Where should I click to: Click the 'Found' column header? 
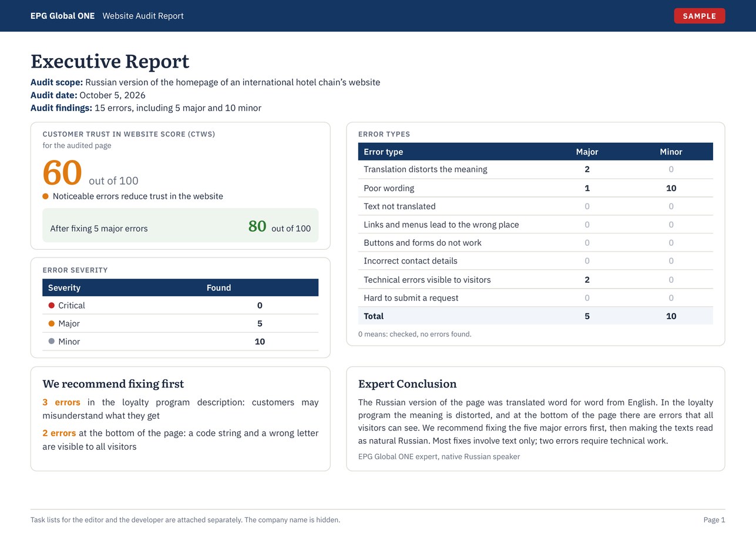pos(219,287)
